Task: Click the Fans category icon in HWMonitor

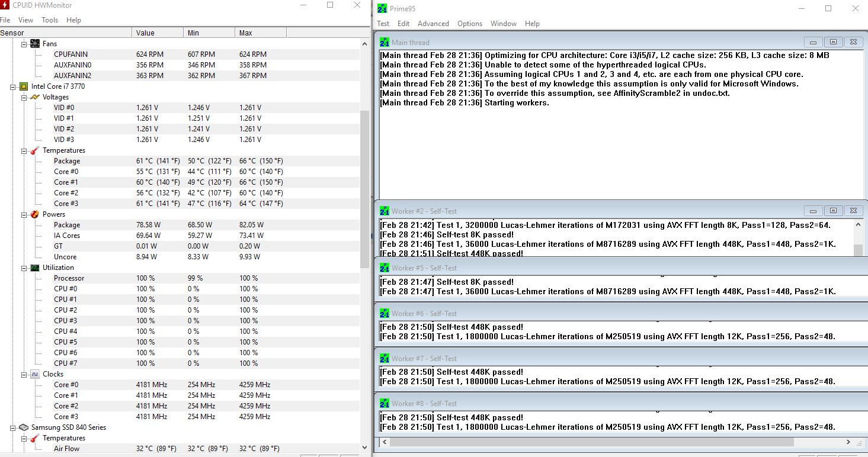Action: coord(35,44)
